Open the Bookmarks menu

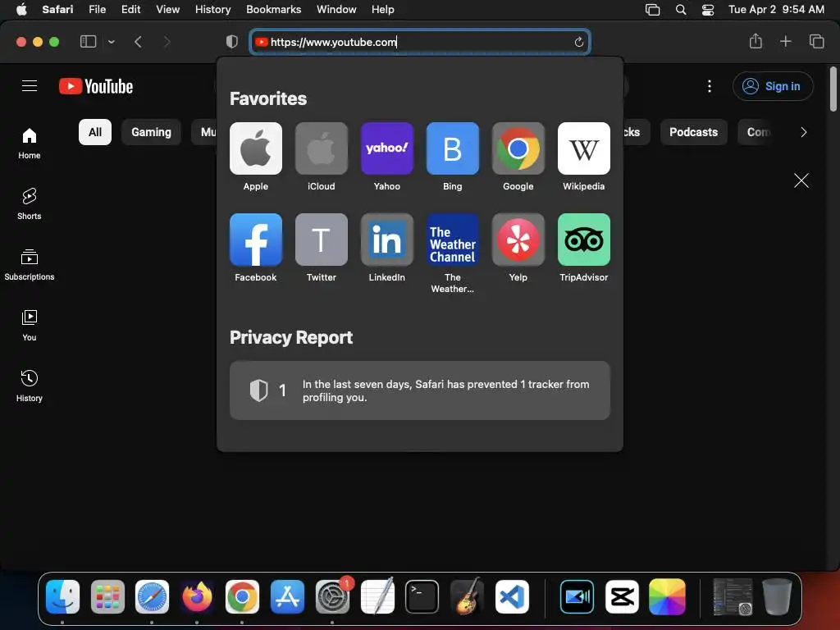(274, 9)
